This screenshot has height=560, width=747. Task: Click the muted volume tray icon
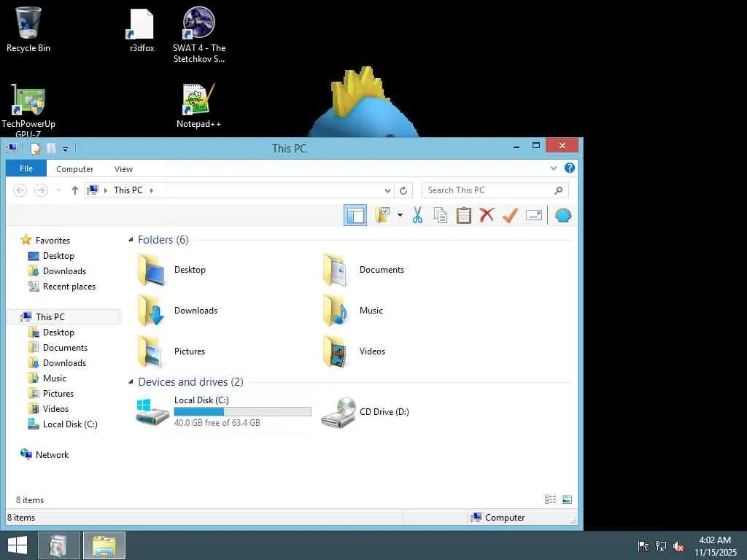click(x=678, y=546)
